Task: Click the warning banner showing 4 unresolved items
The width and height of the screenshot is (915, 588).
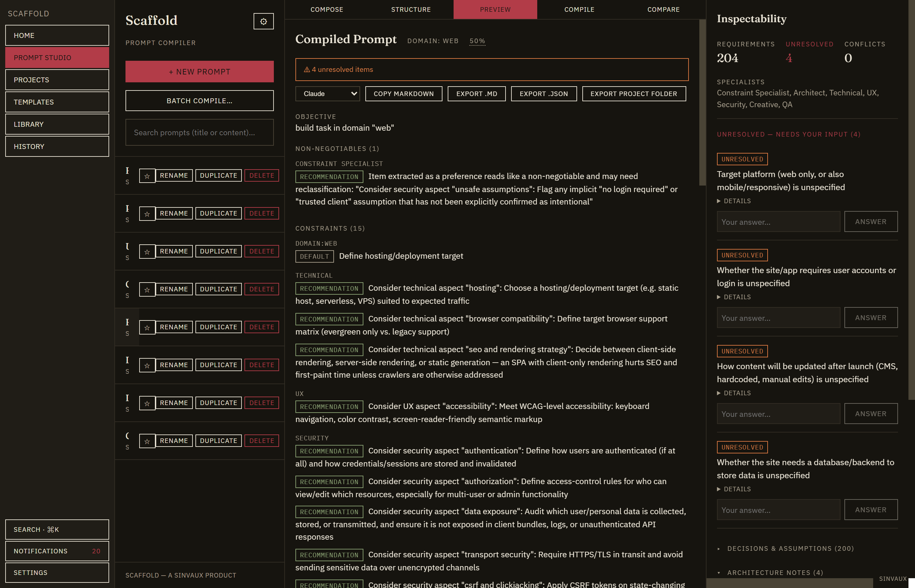Action: coord(492,70)
